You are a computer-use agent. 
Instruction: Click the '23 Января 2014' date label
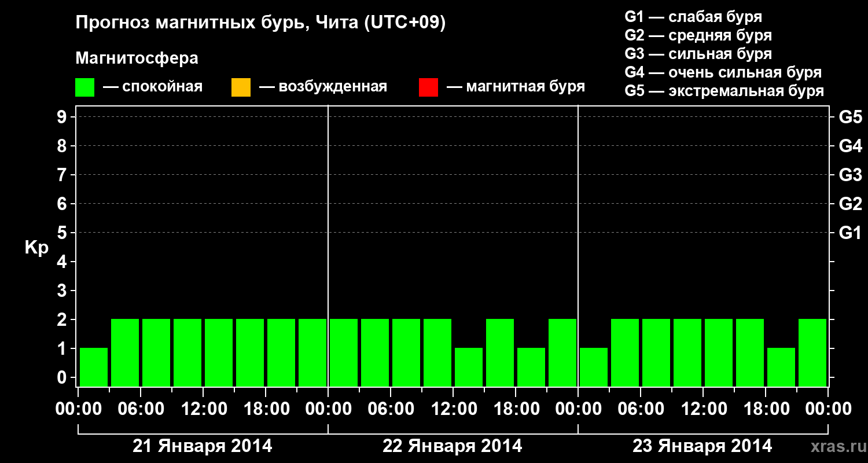[703, 446]
